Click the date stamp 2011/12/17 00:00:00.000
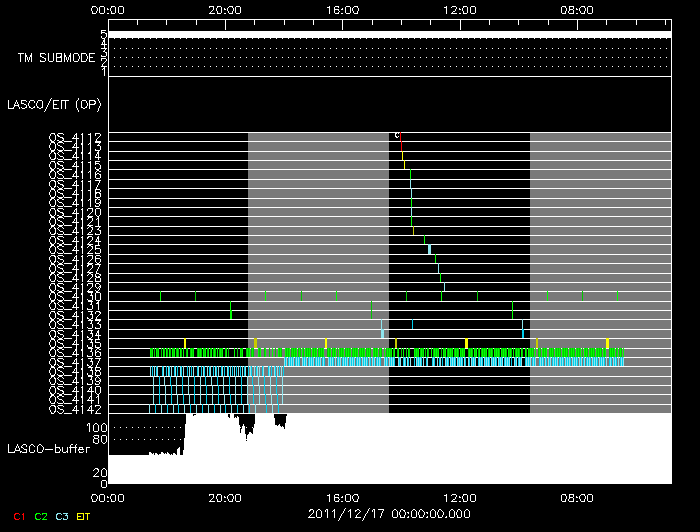Image resolution: width=700 pixels, height=532 pixels. (389, 514)
